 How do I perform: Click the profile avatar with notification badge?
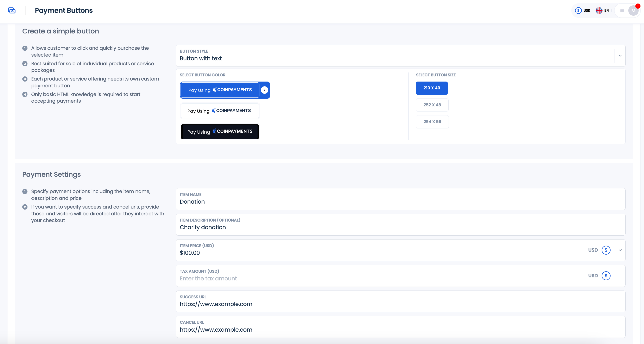pos(633,11)
